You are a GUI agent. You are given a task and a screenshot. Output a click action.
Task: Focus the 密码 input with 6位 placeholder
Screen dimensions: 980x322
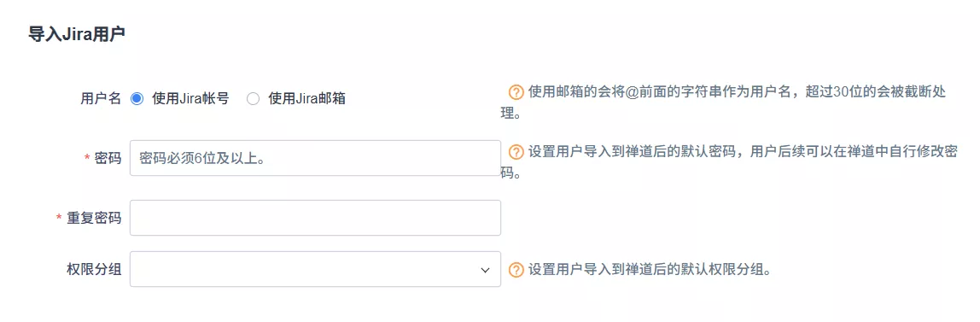315,157
